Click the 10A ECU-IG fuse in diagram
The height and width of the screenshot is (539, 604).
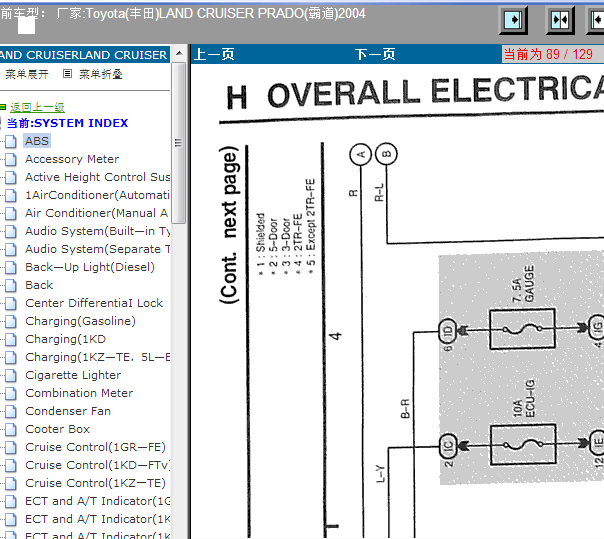click(523, 445)
